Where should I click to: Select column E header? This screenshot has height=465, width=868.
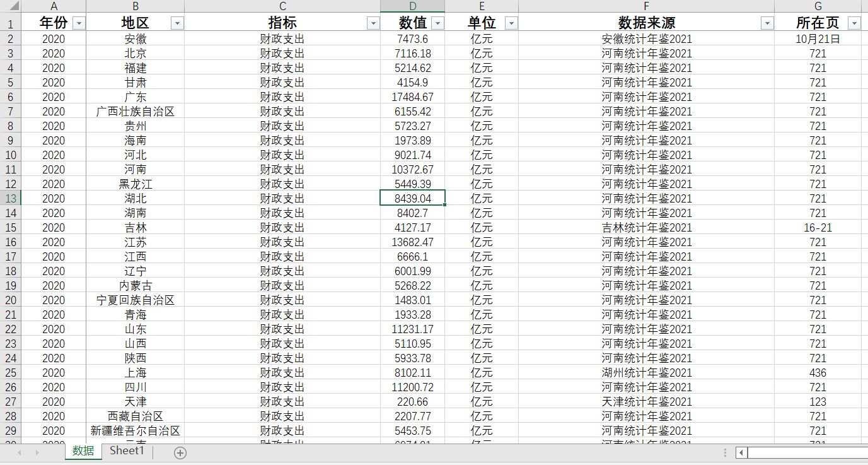[x=482, y=6]
